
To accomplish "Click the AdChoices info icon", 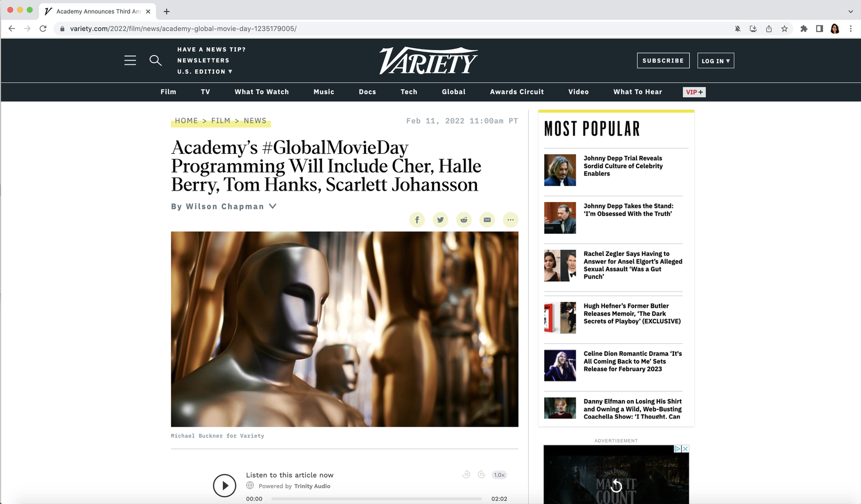I will pyautogui.click(x=678, y=449).
